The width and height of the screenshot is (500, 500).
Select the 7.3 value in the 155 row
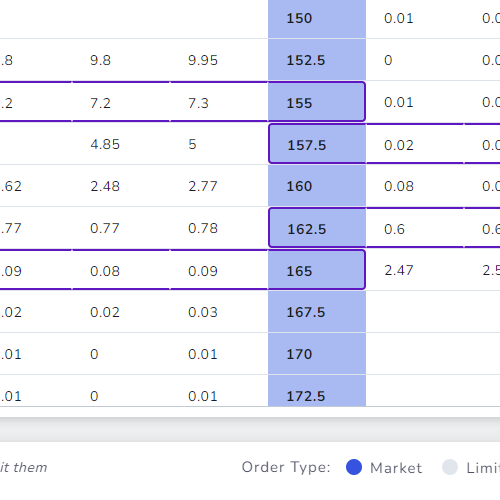pyautogui.click(x=198, y=103)
